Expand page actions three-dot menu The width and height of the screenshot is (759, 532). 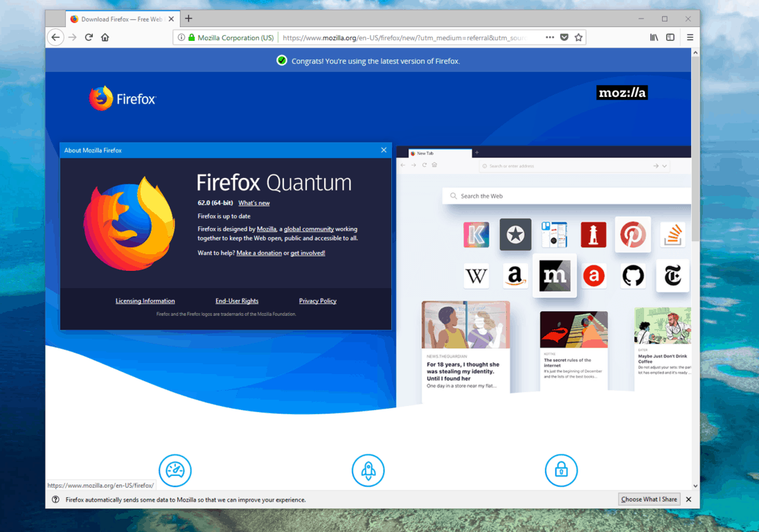(550, 37)
